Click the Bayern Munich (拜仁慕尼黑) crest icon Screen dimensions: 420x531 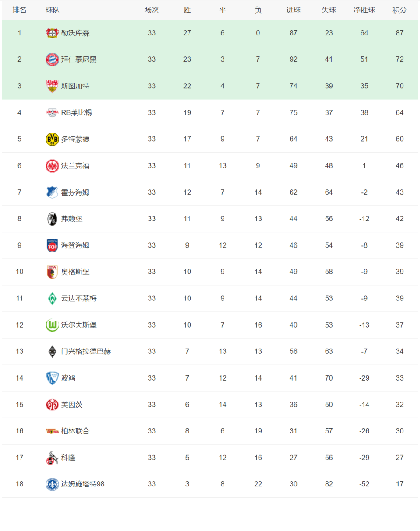click(x=52, y=59)
